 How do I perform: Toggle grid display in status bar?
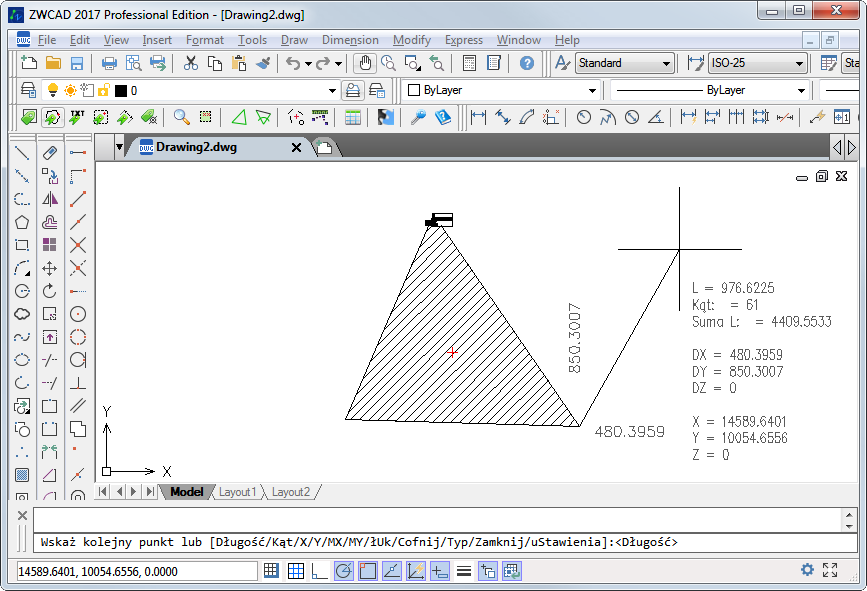tap(296, 571)
